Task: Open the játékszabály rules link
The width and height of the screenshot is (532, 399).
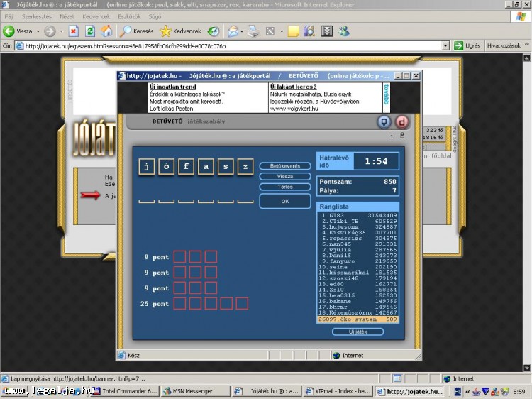Action: tap(206, 121)
